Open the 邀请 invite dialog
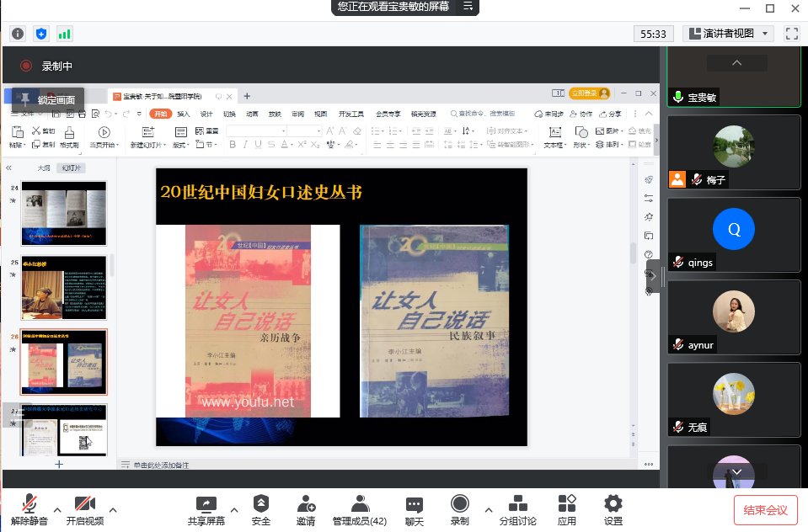The width and height of the screenshot is (808, 532). coord(306,510)
